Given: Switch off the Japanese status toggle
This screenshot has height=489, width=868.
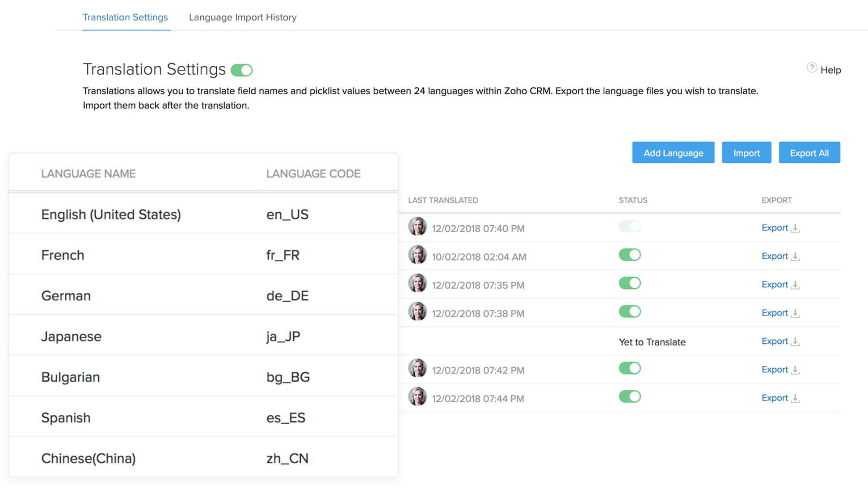Looking at the screenshot, I should [630, 312].
